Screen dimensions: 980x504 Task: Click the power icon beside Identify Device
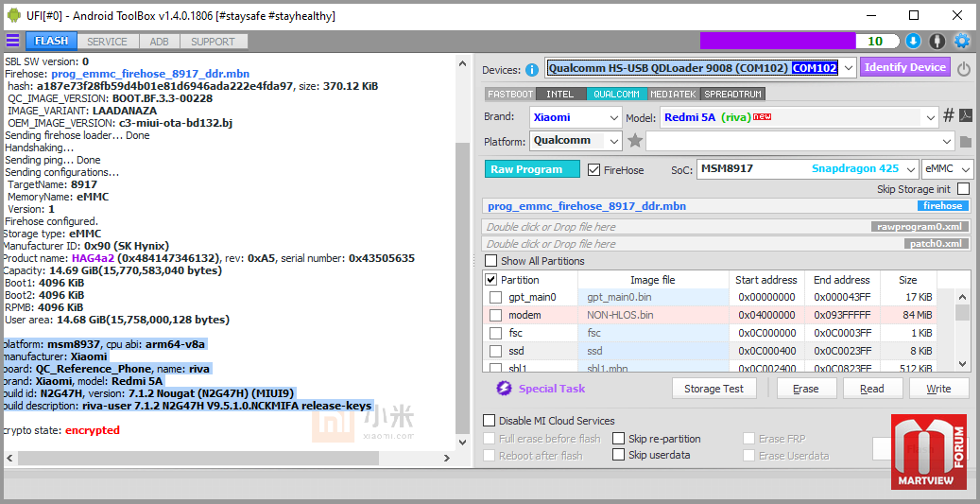pos(964,69)
